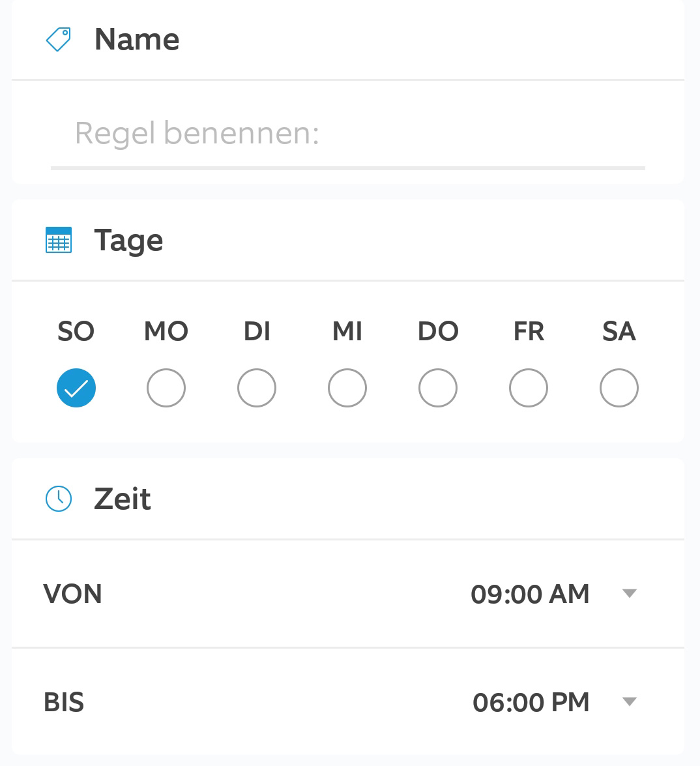700x766 pixels.
Task: Focus the Regel benennen input field
Action: pyautogui.click(x=348, y=134)
